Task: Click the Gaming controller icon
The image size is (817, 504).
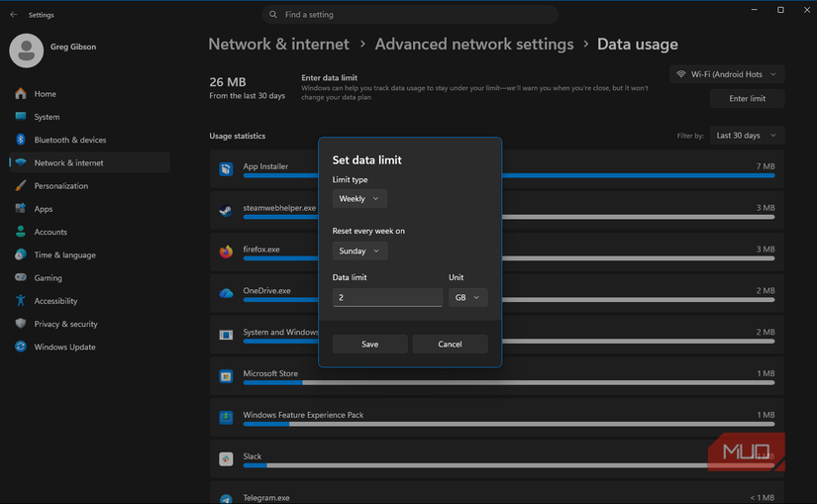Action: point(21,277)
